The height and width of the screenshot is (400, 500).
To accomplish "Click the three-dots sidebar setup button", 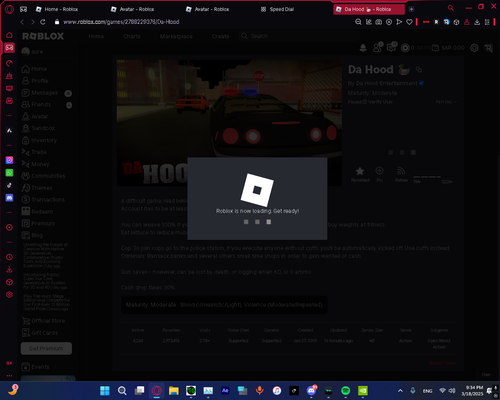I will click(9, 376).
